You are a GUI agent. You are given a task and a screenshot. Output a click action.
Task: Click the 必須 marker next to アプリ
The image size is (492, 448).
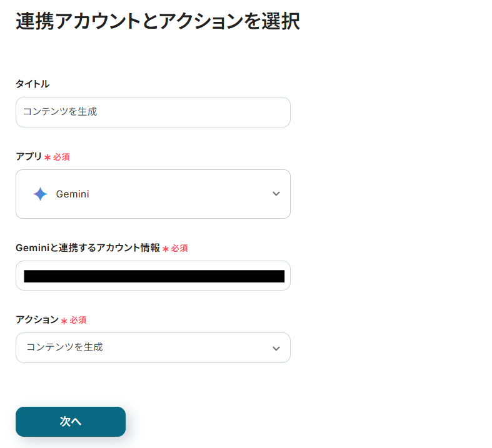(61, 157)
